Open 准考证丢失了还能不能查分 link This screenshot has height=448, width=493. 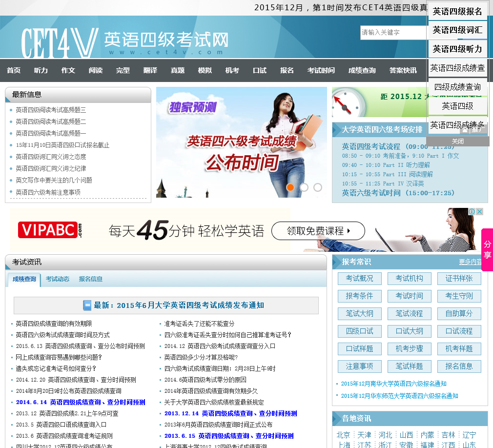pos(199,324)
